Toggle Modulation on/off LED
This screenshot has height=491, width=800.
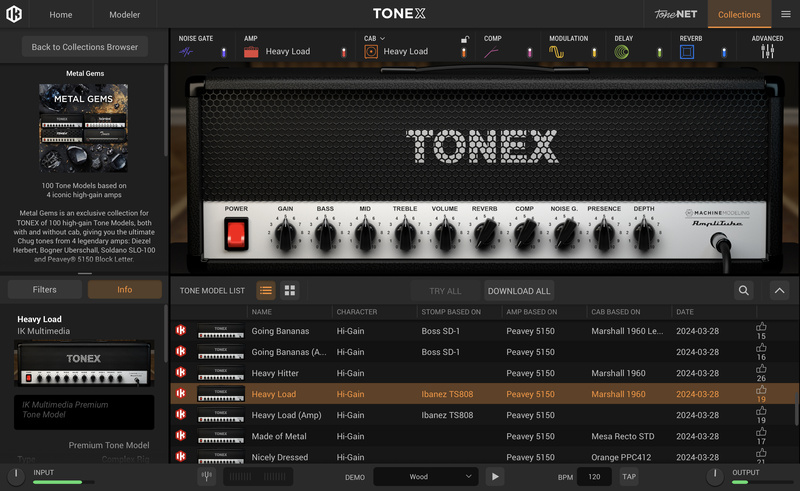click(594, 52)
